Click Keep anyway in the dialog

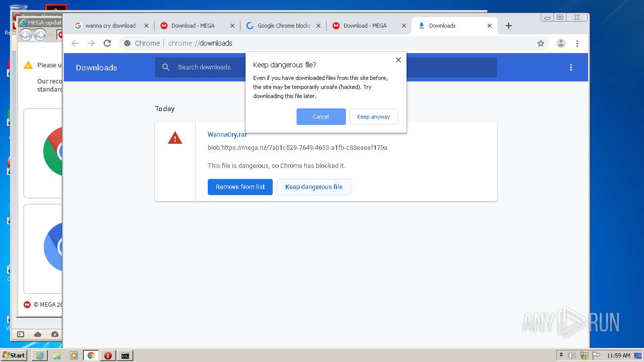(374, 117)
